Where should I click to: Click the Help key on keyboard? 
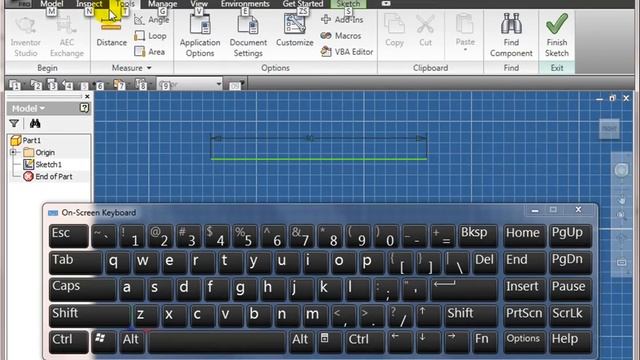(570, 342)
